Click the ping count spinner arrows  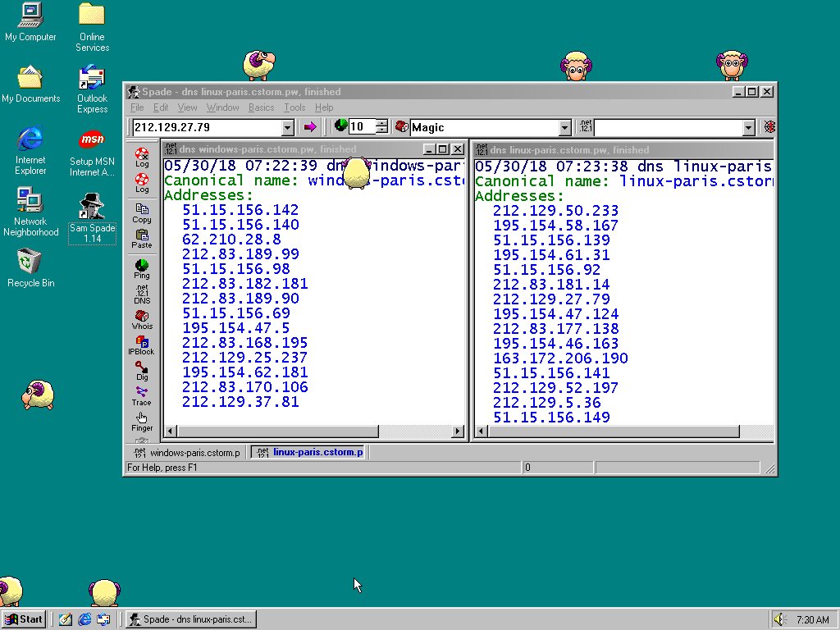[381, 127]
